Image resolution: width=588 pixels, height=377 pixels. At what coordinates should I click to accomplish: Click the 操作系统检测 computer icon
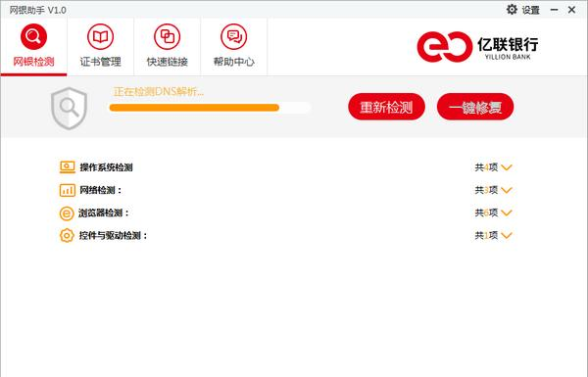point(68,167)
